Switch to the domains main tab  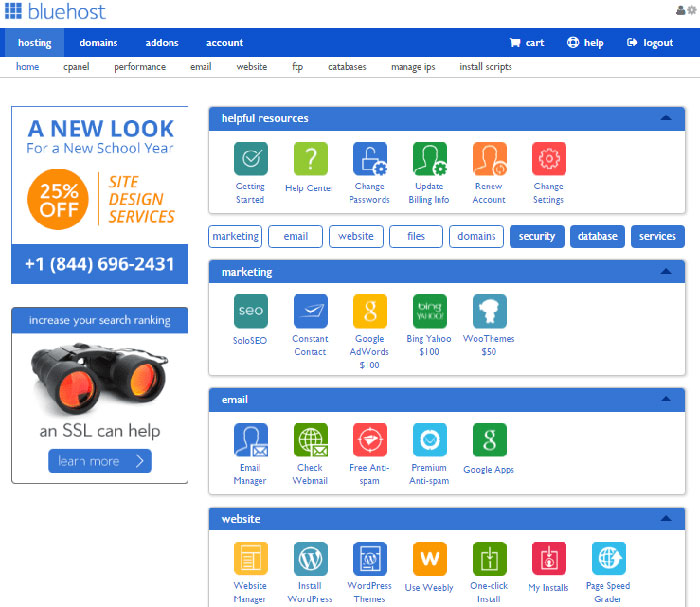point(98,43)
